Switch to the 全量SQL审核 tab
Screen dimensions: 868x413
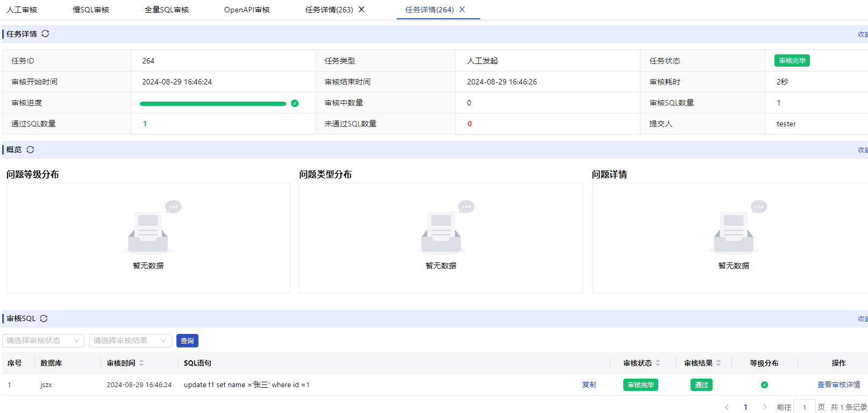[x=167, y=10]
